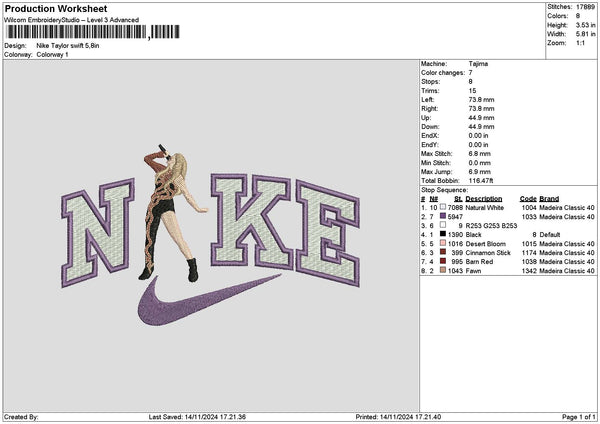
Task: Click the "Description" column header
Action: pyautogui.click(x=484, y=199)
